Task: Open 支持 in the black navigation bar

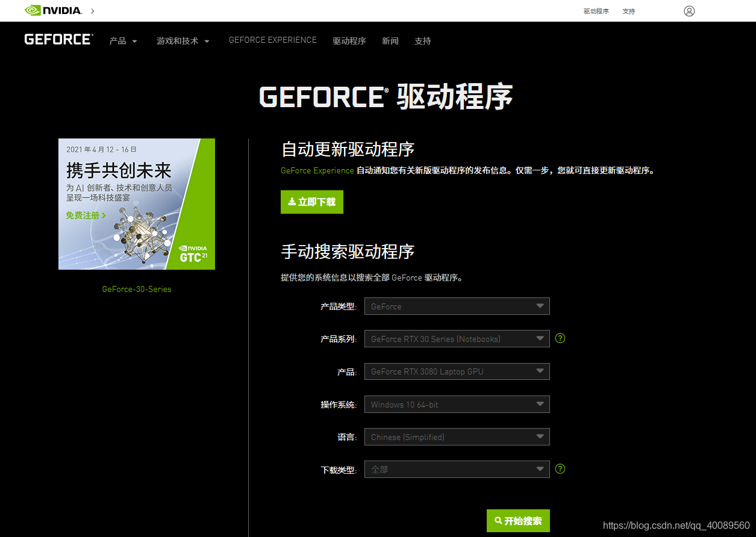Action: pos(423,41)
